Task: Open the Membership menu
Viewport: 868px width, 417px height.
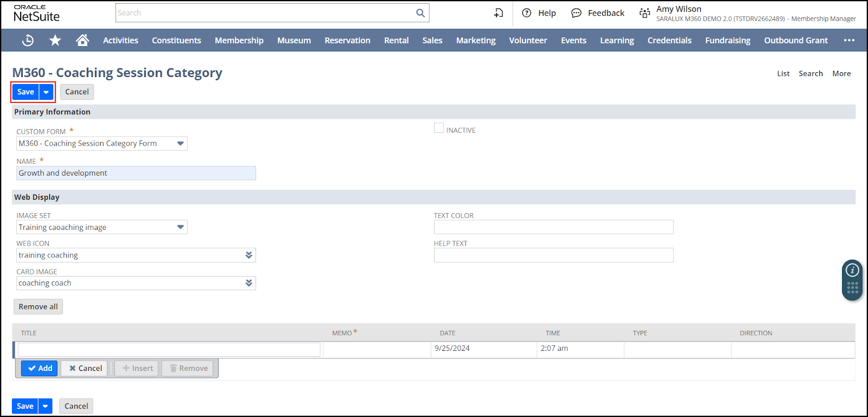Action: point(239,40)
